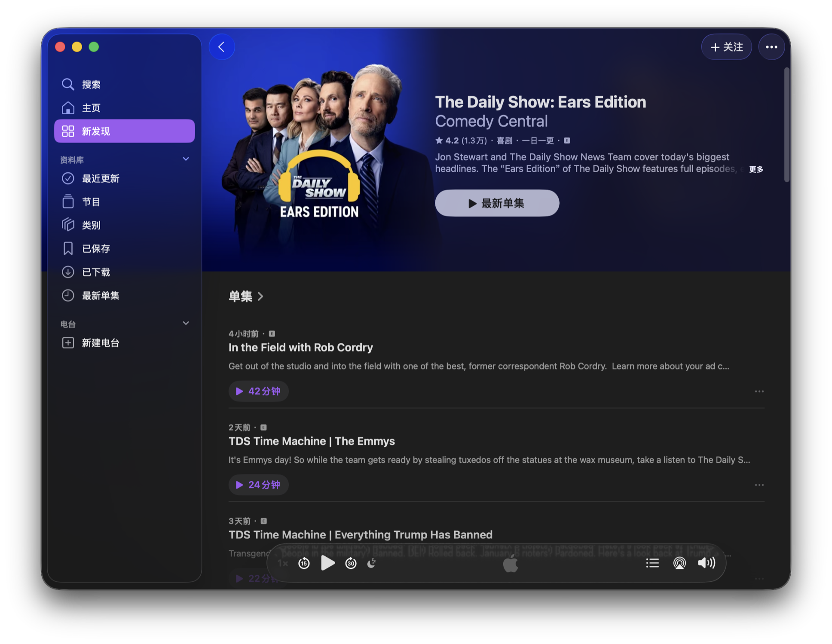
Task: Play latest episode via 最新单集 button
Action: [x=497, y=203]
